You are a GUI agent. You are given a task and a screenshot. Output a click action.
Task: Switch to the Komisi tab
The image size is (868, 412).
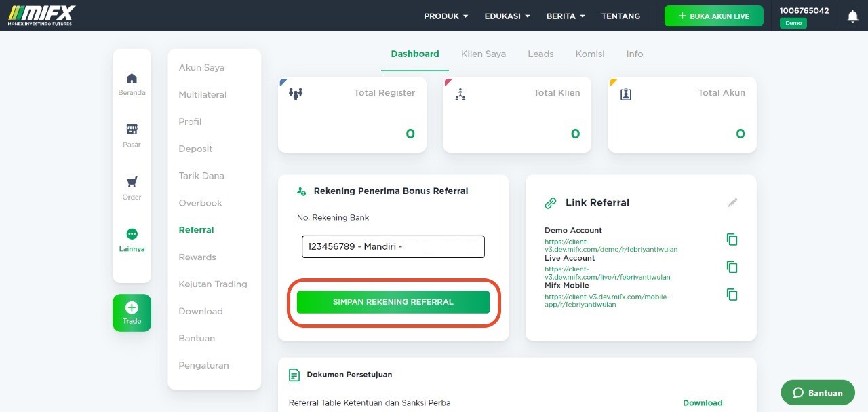tap(590, 54)
